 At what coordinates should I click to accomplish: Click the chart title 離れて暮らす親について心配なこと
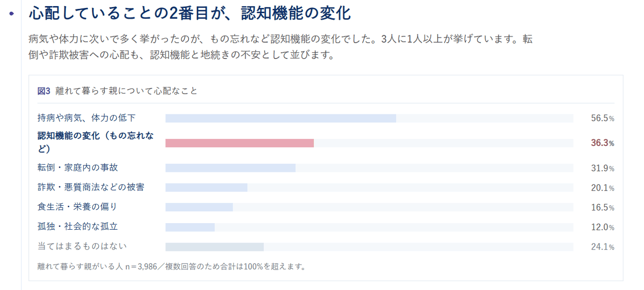coord(126,91)
